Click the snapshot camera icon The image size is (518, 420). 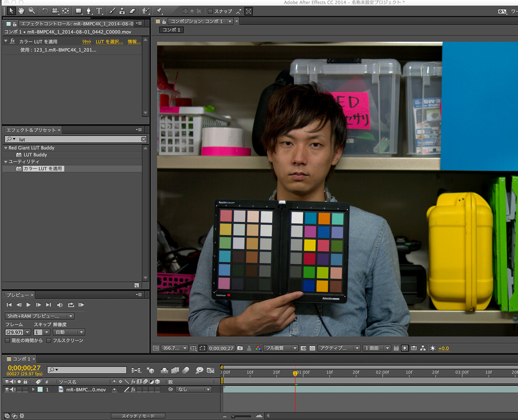(x=240, y=348)
